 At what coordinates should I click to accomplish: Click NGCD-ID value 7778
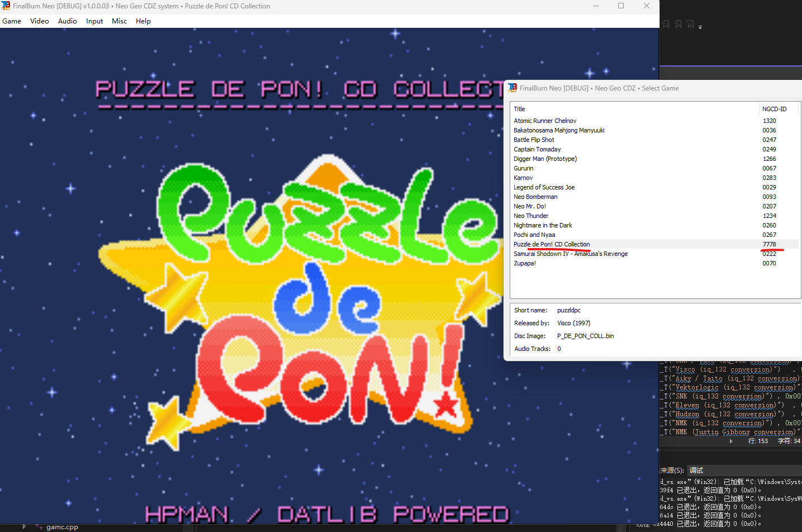tap(769, 244)
